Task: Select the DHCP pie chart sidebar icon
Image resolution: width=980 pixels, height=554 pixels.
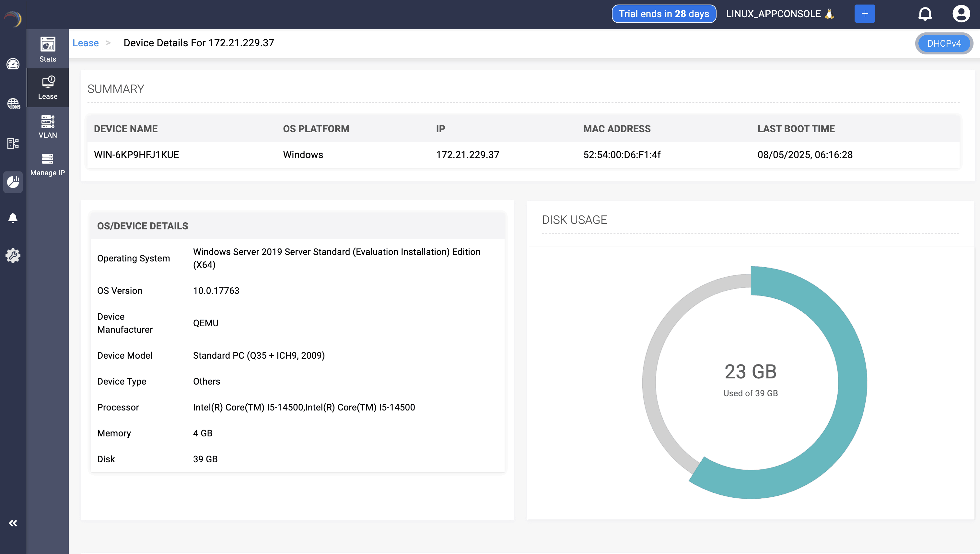Action: [x=13, y=182]
